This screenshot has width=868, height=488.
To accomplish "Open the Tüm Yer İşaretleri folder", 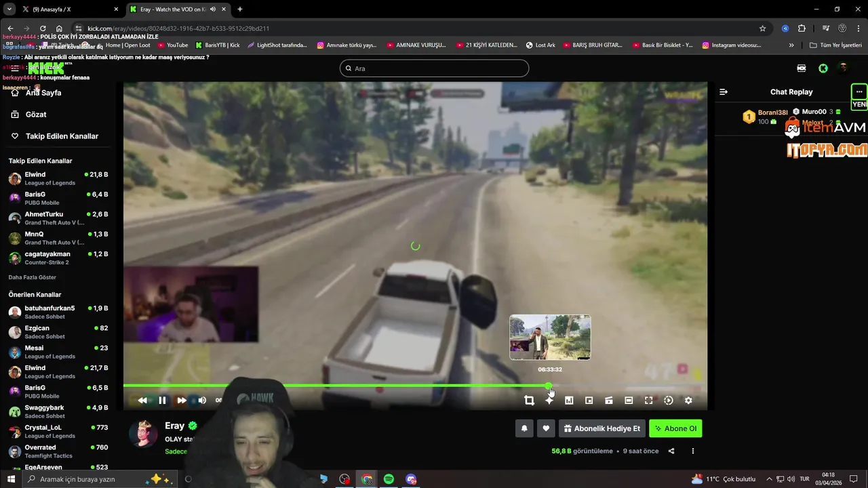I will click(x=835, y=45).
